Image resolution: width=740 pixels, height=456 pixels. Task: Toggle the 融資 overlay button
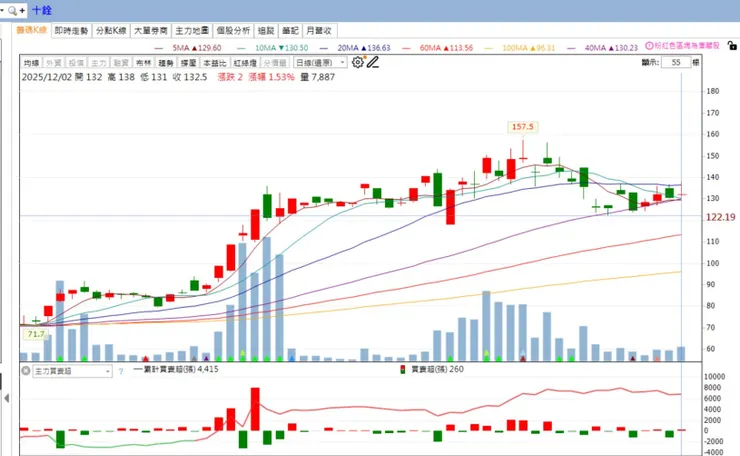coord(121,63)
